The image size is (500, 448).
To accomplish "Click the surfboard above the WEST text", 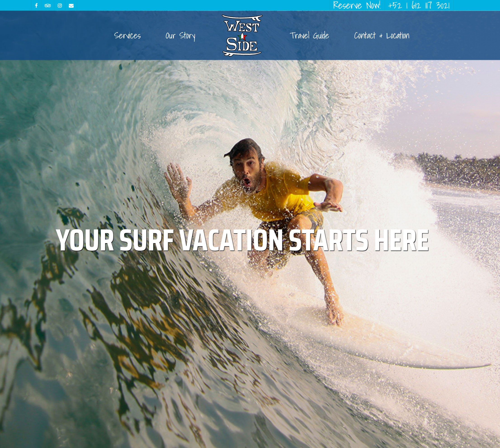I will point(242,18).
